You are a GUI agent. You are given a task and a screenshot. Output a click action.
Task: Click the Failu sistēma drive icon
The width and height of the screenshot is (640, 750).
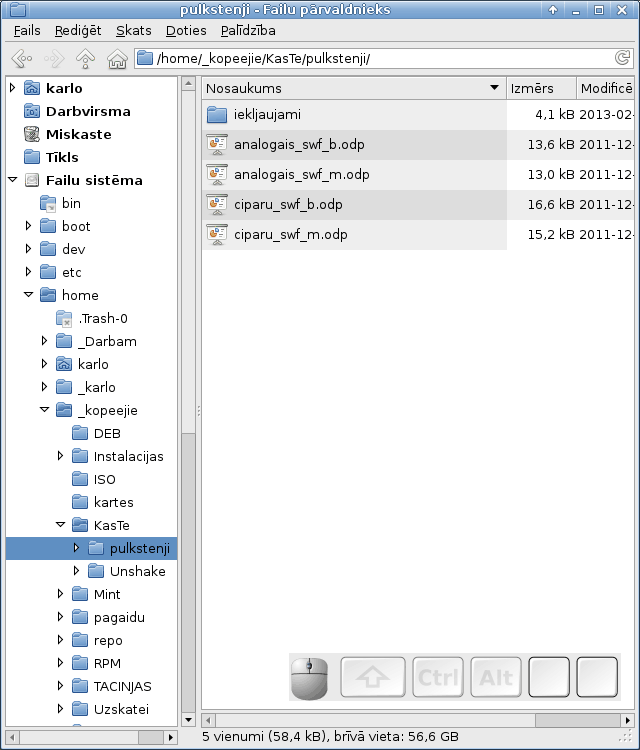(x=32, y=180)
